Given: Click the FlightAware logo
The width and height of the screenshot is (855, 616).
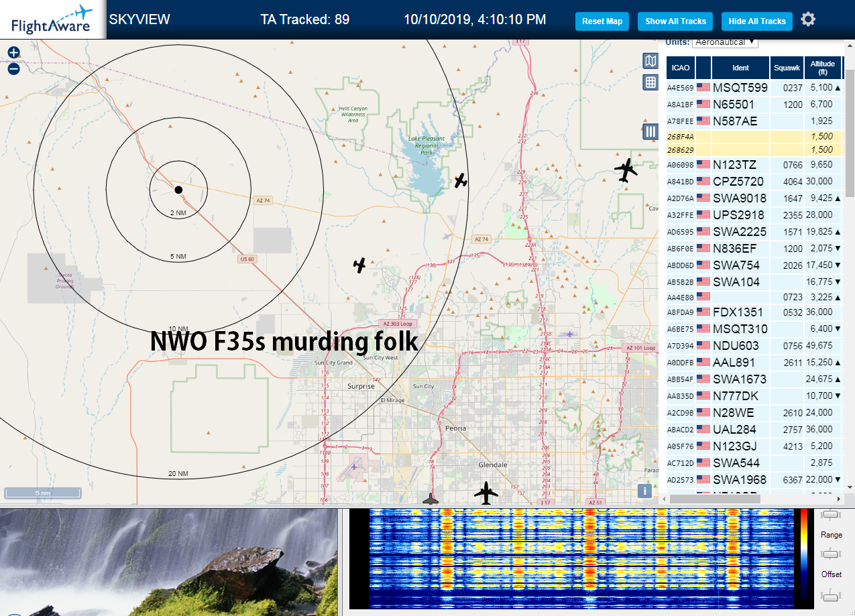Looking at the screenshot, I should tap(52, 19).
